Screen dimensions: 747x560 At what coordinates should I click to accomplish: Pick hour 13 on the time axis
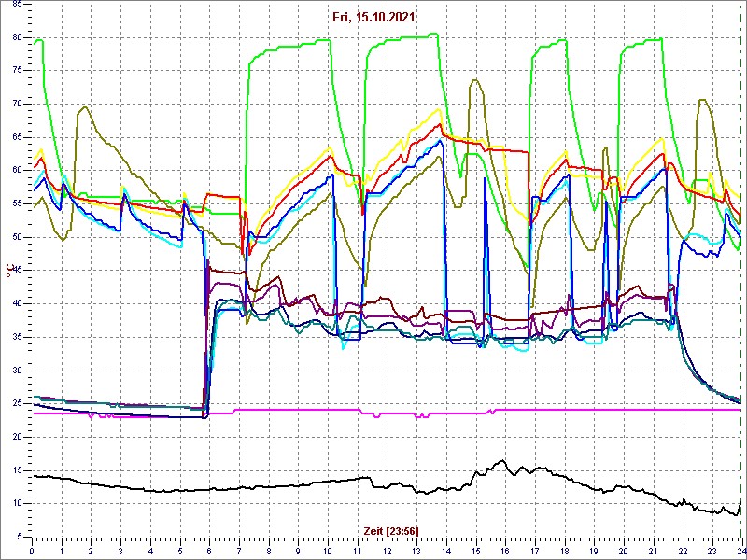416,551
